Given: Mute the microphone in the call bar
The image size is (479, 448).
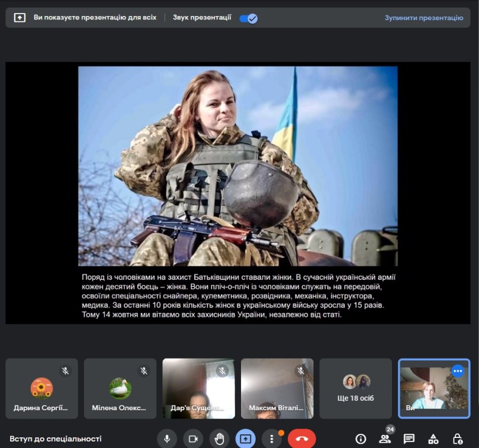Looking at the screenshot, I should [167, 439].
